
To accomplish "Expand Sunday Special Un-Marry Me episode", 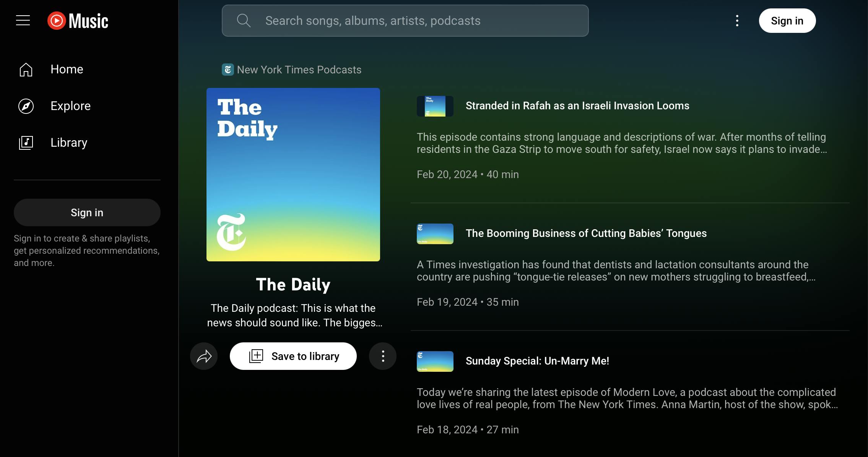I will click(537, 361).
